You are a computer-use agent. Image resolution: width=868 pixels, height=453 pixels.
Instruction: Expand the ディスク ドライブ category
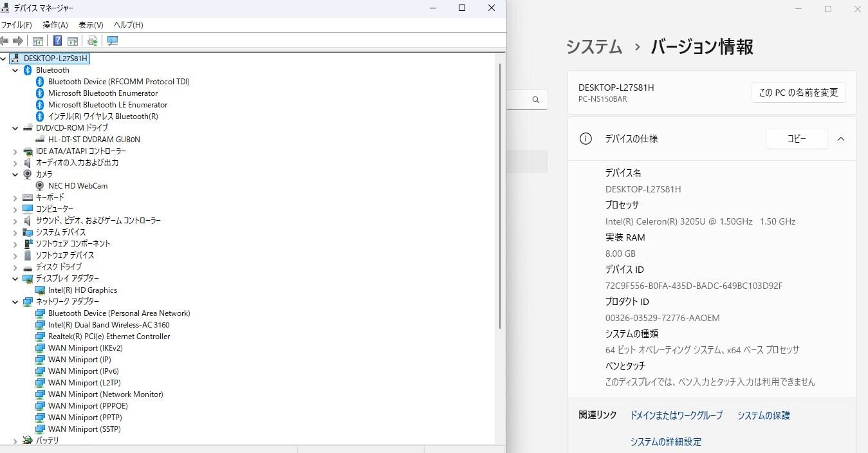point(15,267)
